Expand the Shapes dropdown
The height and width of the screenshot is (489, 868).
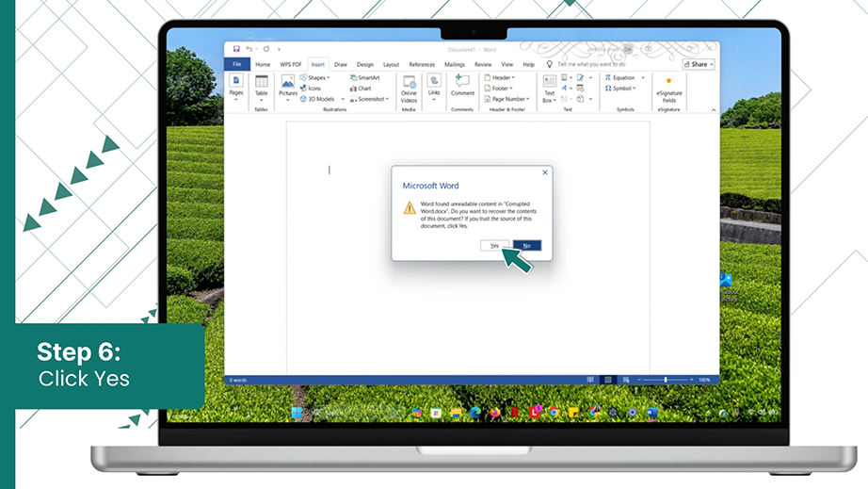pos(315,77)
